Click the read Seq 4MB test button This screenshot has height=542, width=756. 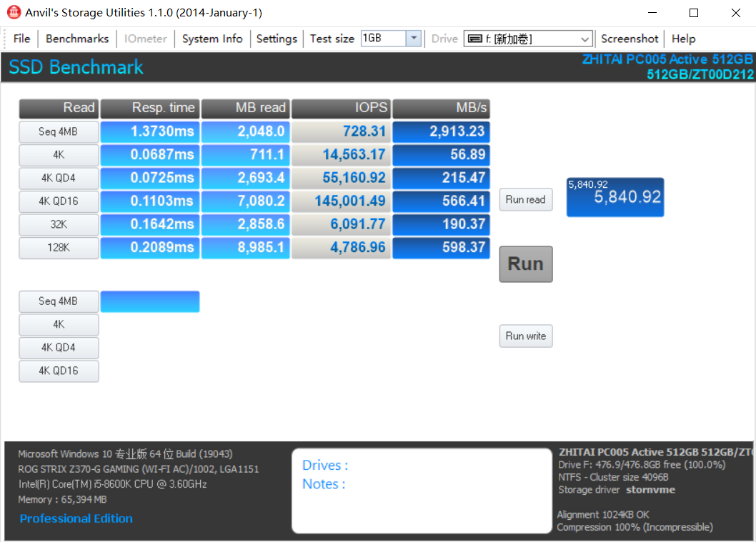[59, 131]
